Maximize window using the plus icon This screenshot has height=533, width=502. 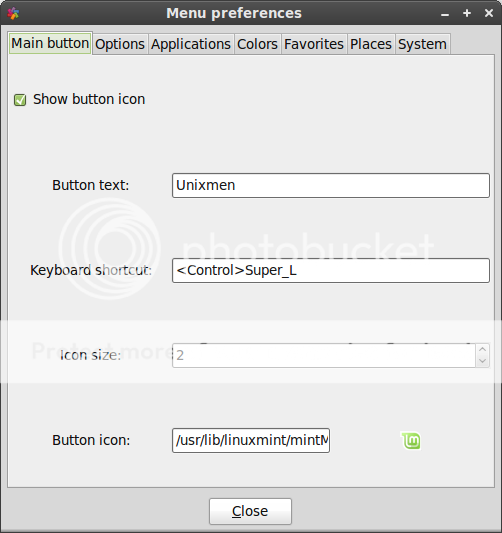(467, 13)
